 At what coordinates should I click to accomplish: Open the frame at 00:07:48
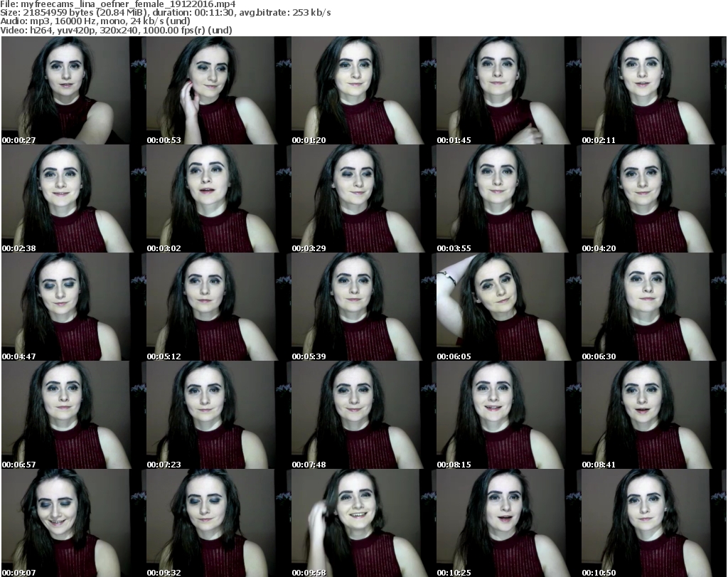pyautogui.click(x=363, y=415)
